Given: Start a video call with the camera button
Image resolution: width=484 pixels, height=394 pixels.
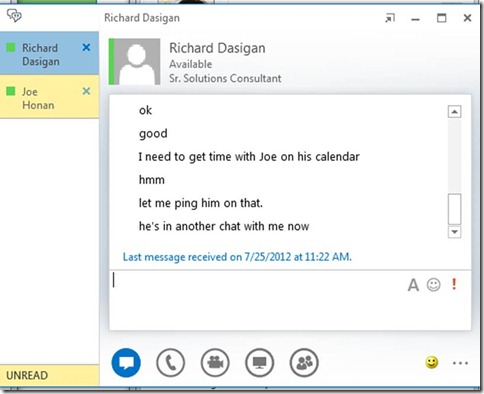Looking at the screenshot, I should point(215,363).
